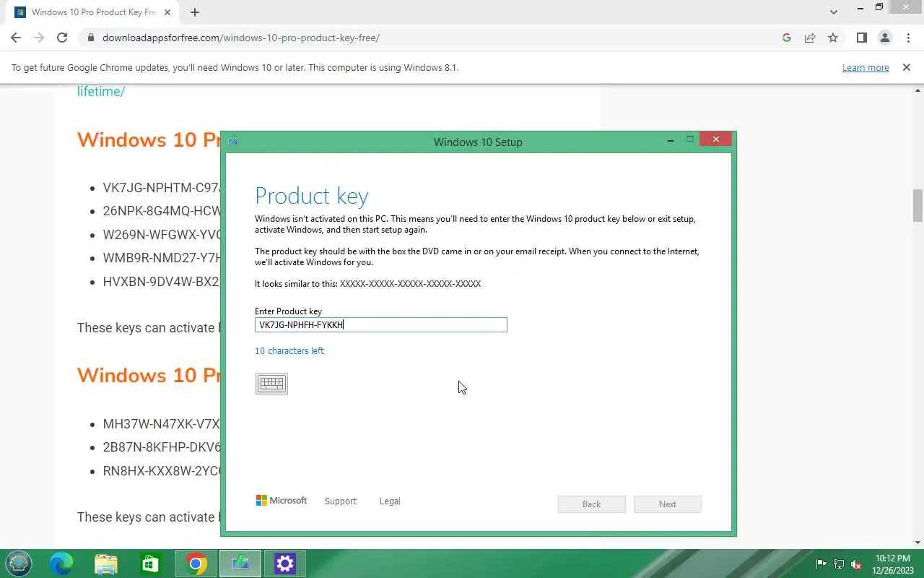The image size is (924, 578).
Task: Open the Start button on taskbar
Action: pos(19,564)
